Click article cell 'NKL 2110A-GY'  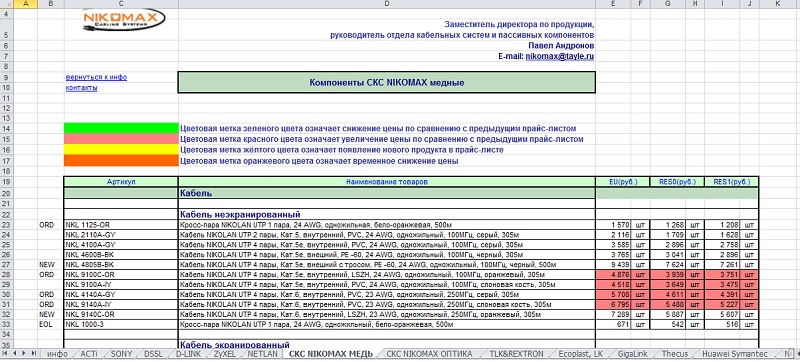[x=121, y=235]
